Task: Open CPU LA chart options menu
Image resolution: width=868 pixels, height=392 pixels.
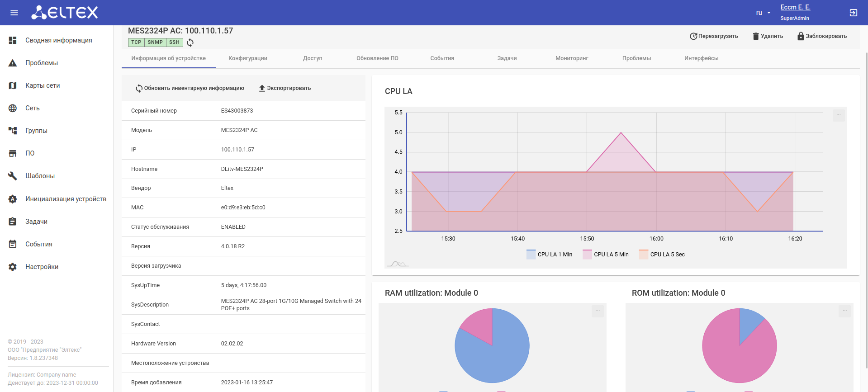Action: click(839, 115)
